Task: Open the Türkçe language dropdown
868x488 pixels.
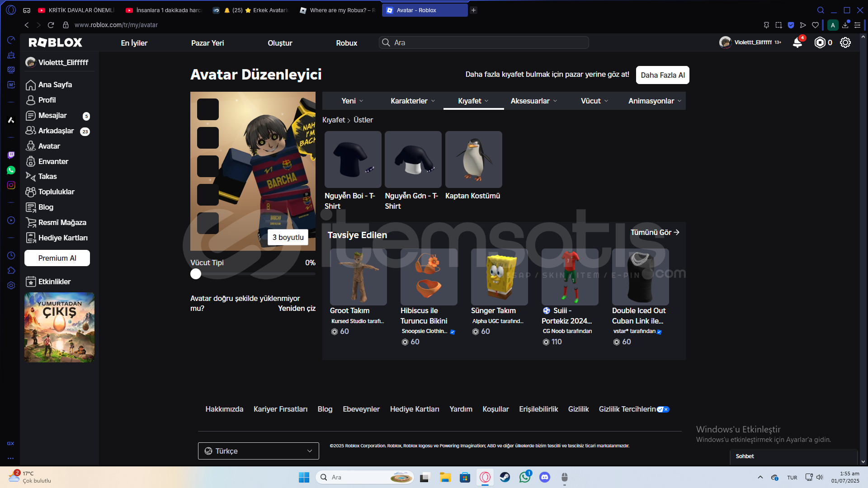Action: tap(259, 451)
